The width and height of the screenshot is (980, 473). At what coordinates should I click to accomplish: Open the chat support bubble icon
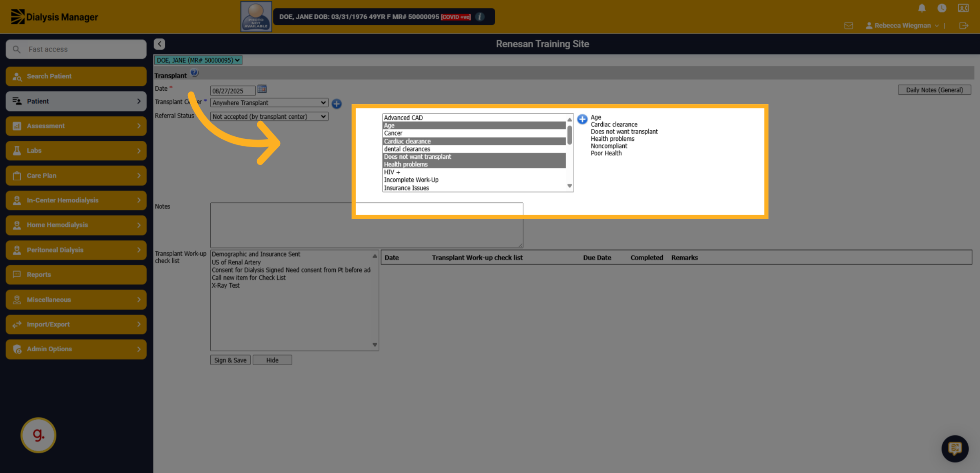(x=955, y=449)
